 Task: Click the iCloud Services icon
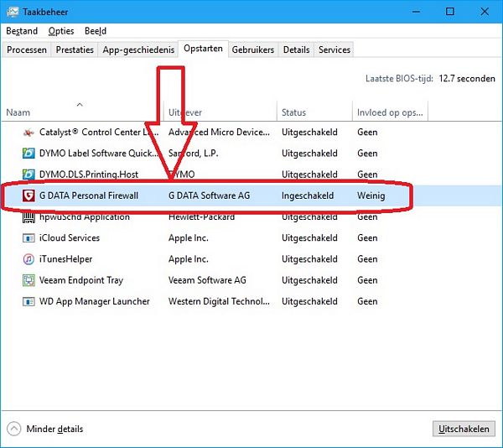[x=29, y=237]
